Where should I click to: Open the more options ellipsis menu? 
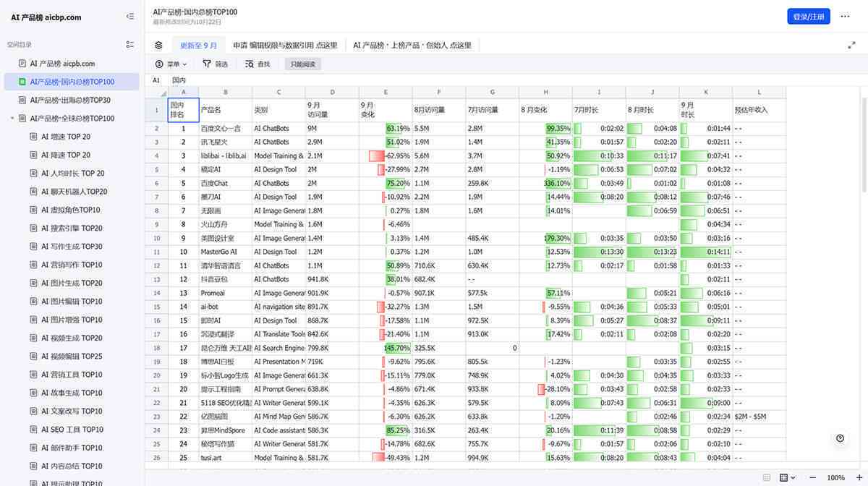pyautogui.click(x=845, y=17)
